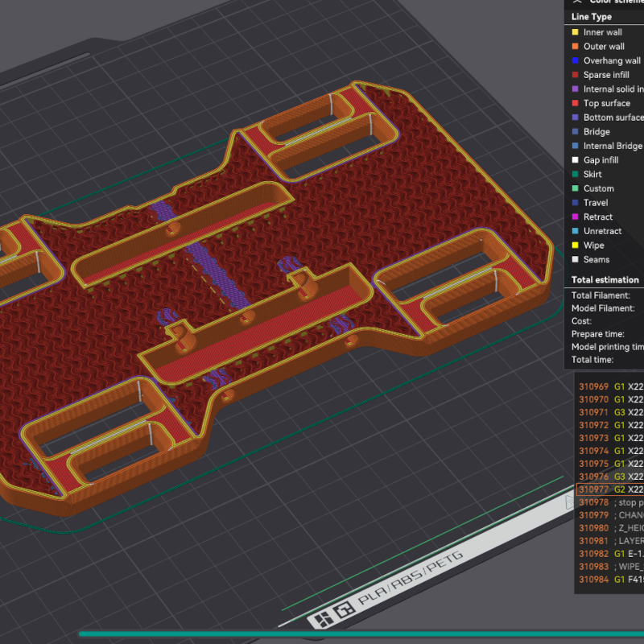644x644 pixels.
Task: Hide Outer wall lines in legend
Action: (x=604, y=47)
